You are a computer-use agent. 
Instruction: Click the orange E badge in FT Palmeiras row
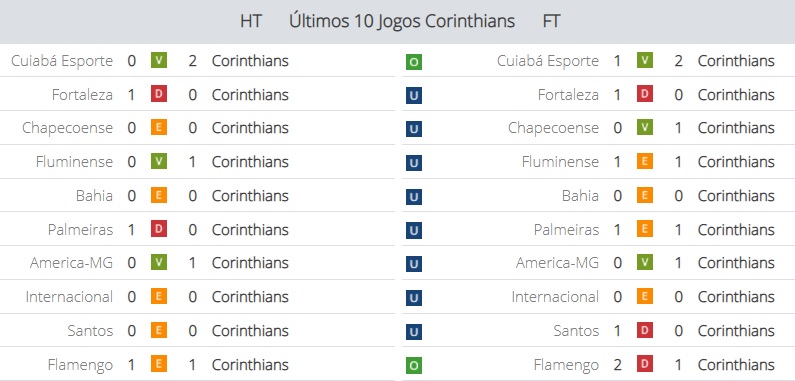[x=645, y=229]
